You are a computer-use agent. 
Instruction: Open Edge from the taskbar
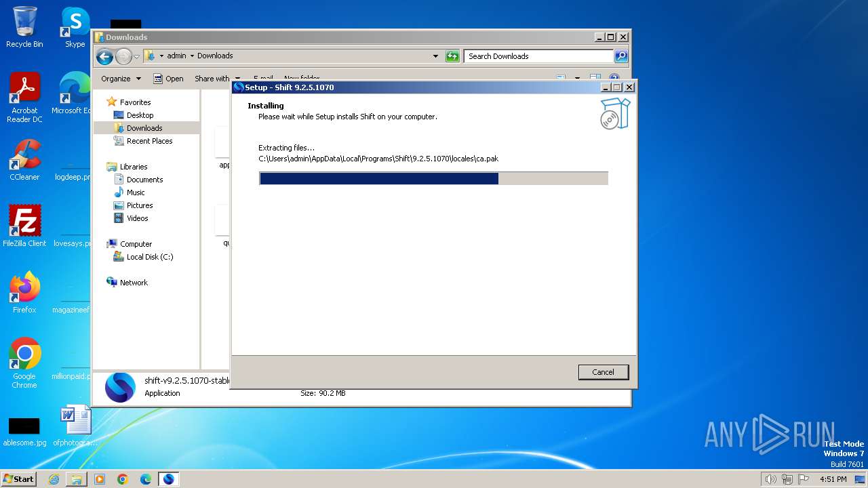pyautogui.click(x=146, y=479)
